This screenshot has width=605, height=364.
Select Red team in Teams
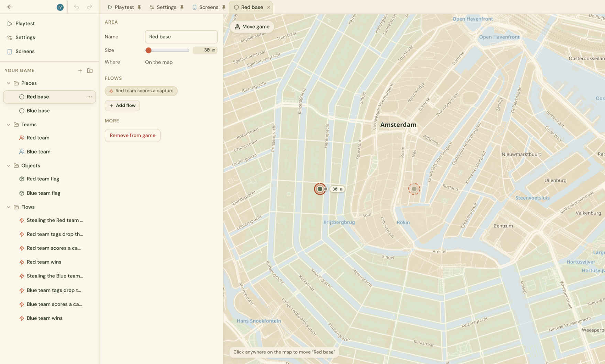tap(49, 138)
